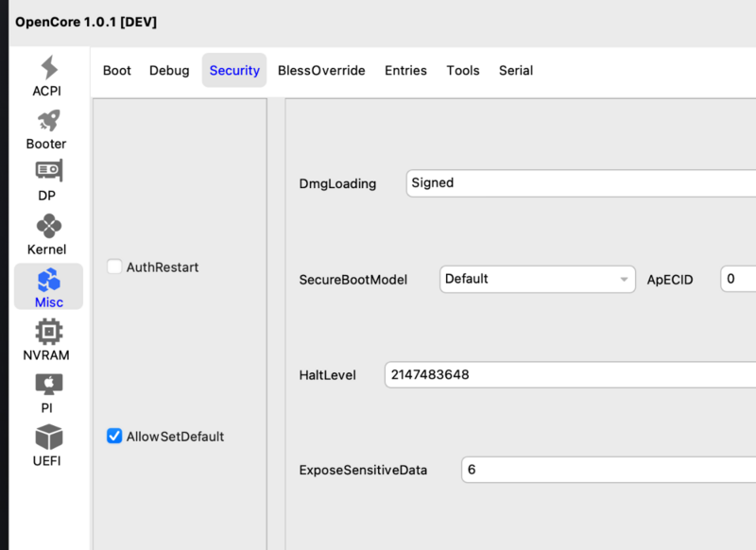The image size is (756, 550).
Task: Select the Misc cubes icon
Action: pos(49,281)
